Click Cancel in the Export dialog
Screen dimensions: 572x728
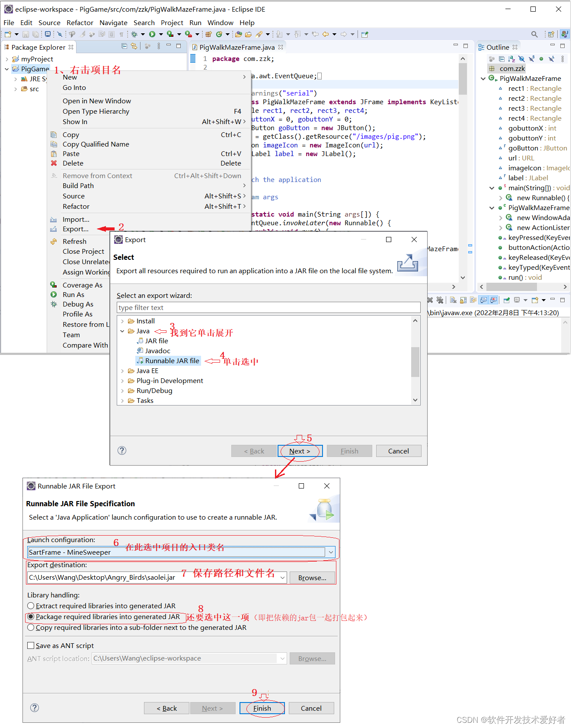(398, 451)
